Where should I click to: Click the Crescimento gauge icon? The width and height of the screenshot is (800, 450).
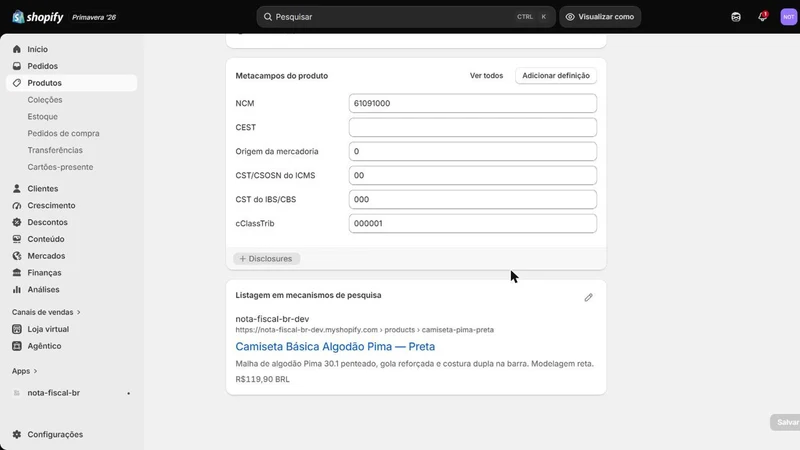click(17, 205)
